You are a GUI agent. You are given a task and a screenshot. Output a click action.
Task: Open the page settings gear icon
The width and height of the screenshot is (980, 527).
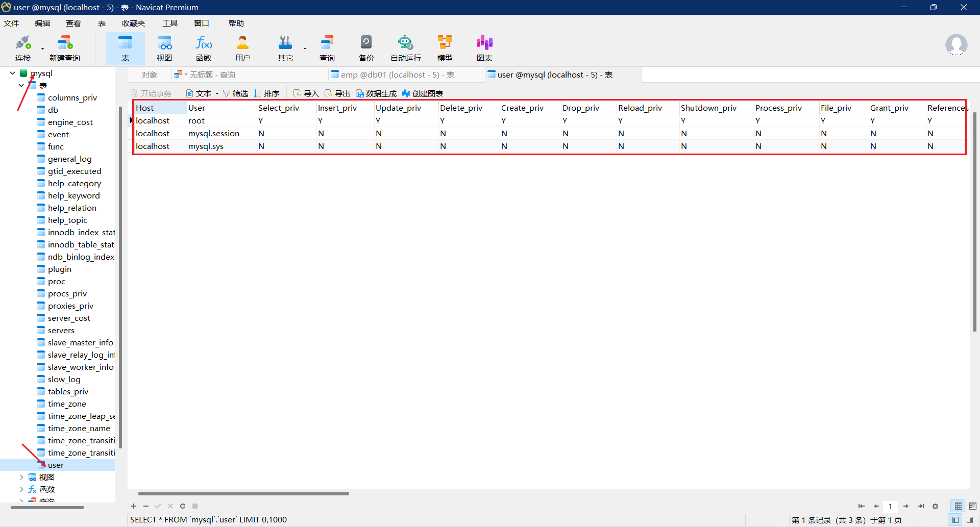coord(936,506)
